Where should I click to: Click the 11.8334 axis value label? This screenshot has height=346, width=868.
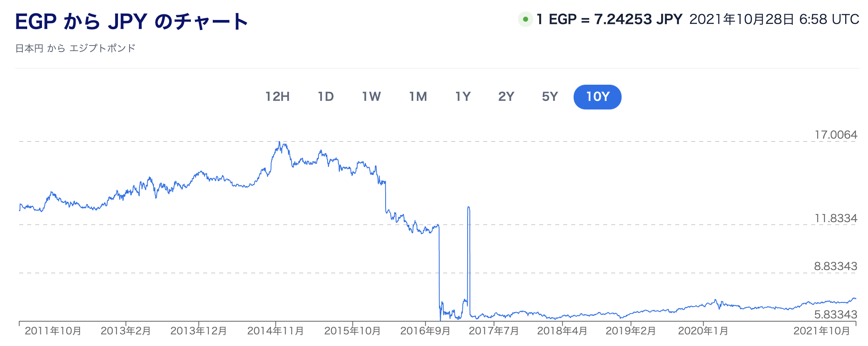(836, 219)
